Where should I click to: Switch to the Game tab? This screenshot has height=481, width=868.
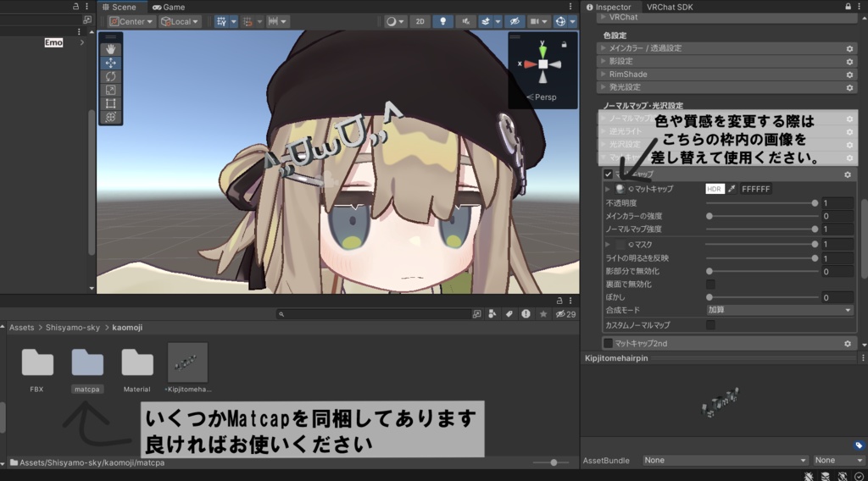[169, 7]
